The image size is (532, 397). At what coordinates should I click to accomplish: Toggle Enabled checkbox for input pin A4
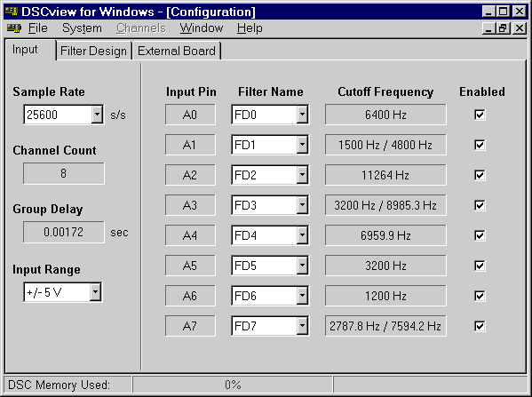coord(480,235)
